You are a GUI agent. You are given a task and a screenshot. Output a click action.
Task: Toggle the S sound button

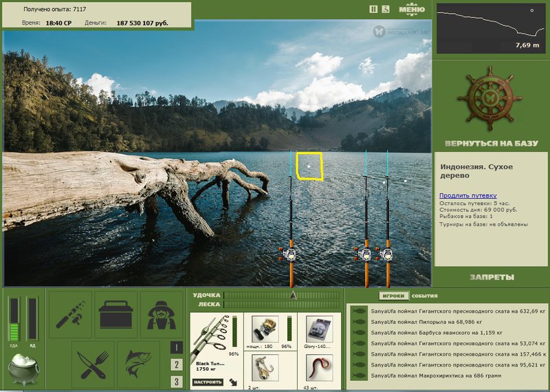tap(386, 10)
